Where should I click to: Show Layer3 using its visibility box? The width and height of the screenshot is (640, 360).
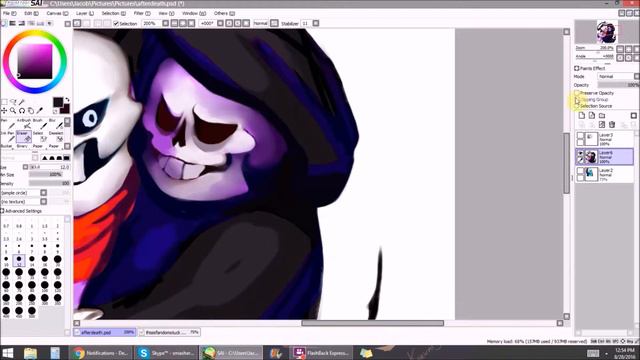coord(580,136)
